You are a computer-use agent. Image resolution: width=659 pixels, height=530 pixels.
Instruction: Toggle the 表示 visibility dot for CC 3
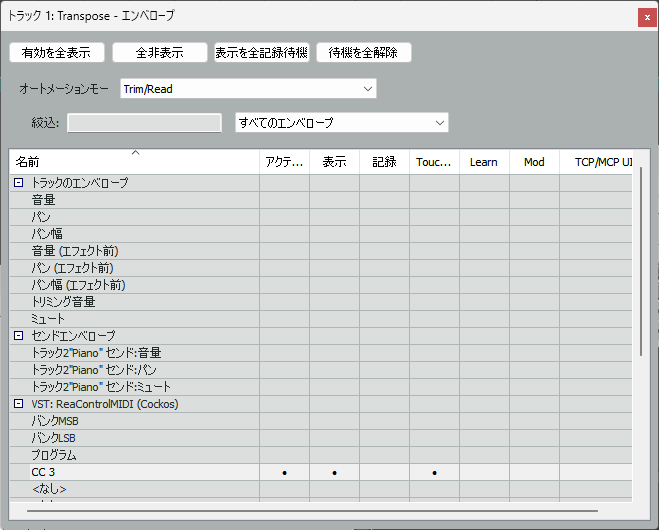coord(334,472)
